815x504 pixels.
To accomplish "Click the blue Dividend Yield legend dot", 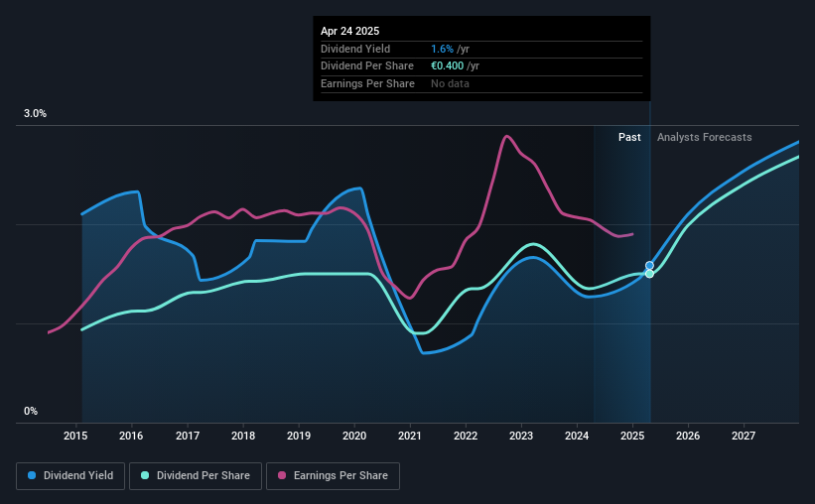I will click(x=32, y=475).
